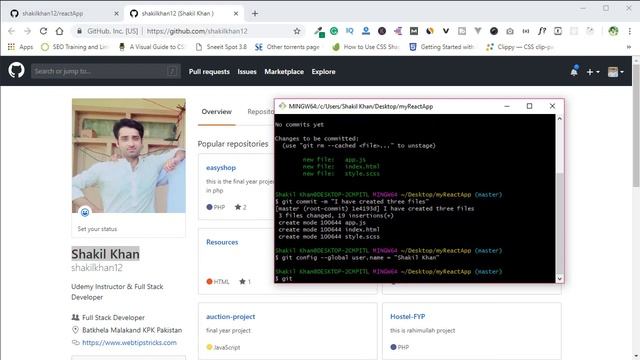Click easyshop star count
Viewport: 640px width, 360px height.
pyautogui.click(x=240, y=207)
